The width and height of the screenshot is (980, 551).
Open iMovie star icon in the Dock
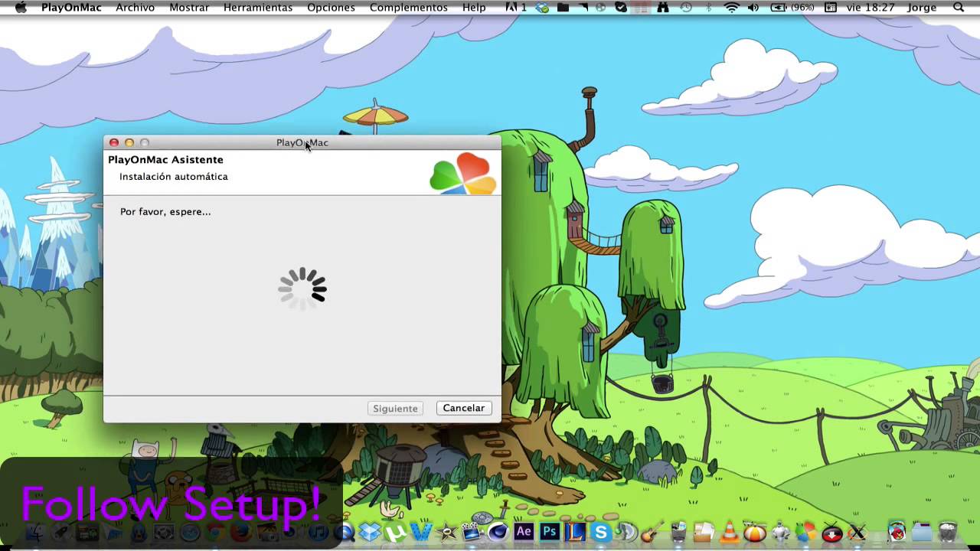(446, 533)
